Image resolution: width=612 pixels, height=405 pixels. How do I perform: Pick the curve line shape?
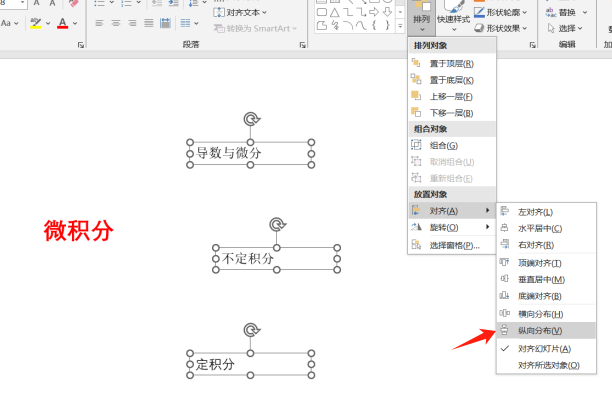[x=361, y=26]
